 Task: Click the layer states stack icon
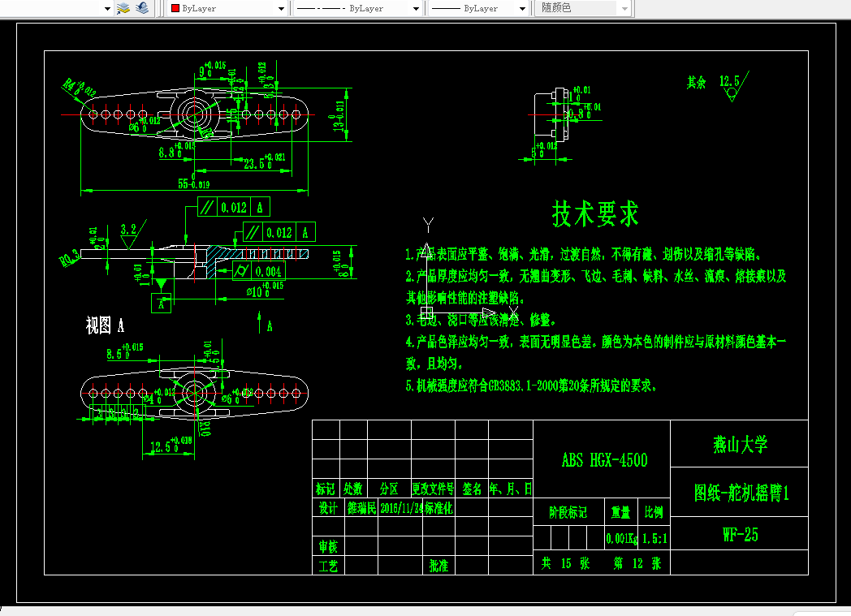pyautogui.click(x=142, y=8)
